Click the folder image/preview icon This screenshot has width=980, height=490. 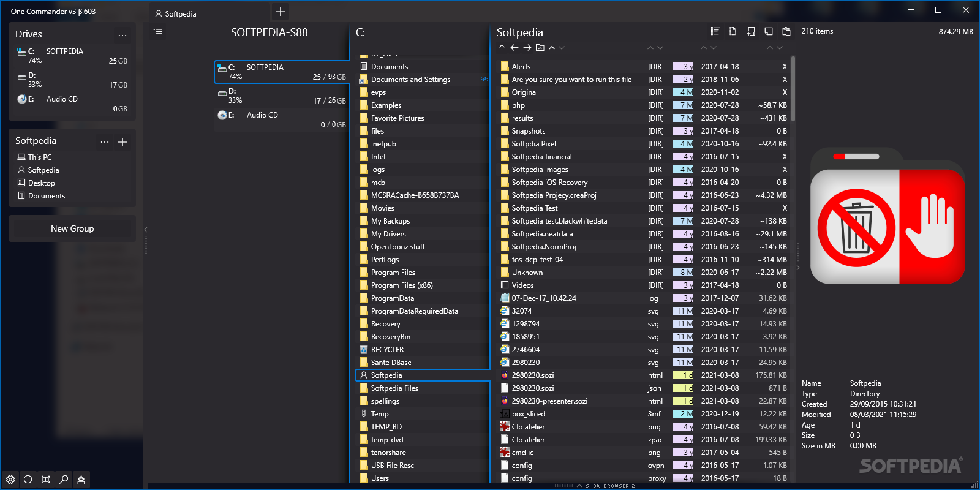(x=540, y=47)
